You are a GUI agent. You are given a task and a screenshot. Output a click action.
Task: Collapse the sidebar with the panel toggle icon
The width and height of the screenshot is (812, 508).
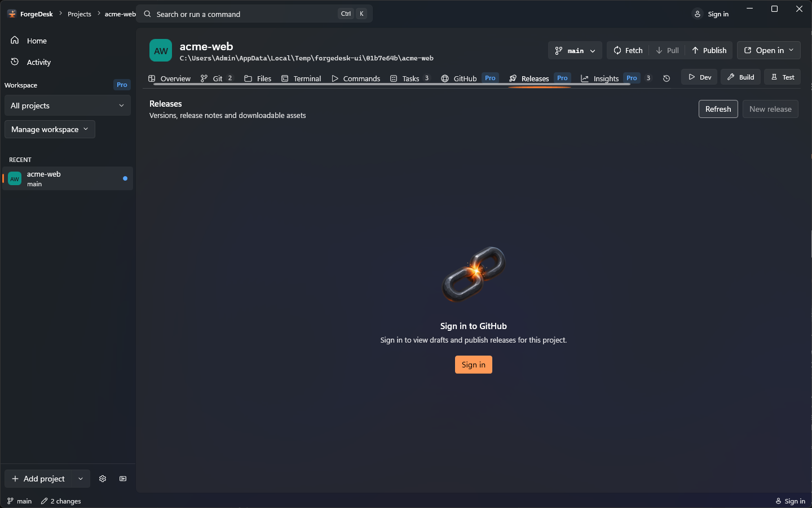point(123,479)
